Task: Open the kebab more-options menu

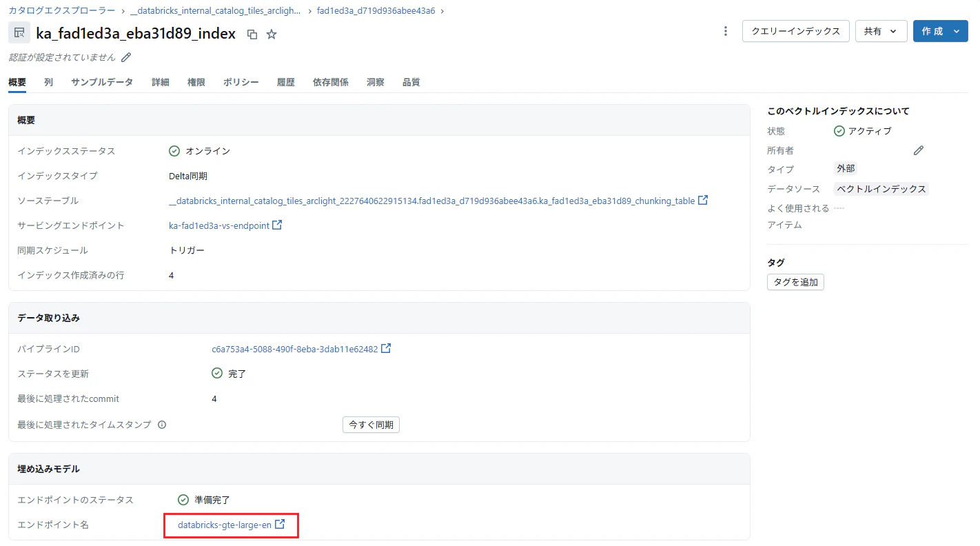Action: coord(725,31)
